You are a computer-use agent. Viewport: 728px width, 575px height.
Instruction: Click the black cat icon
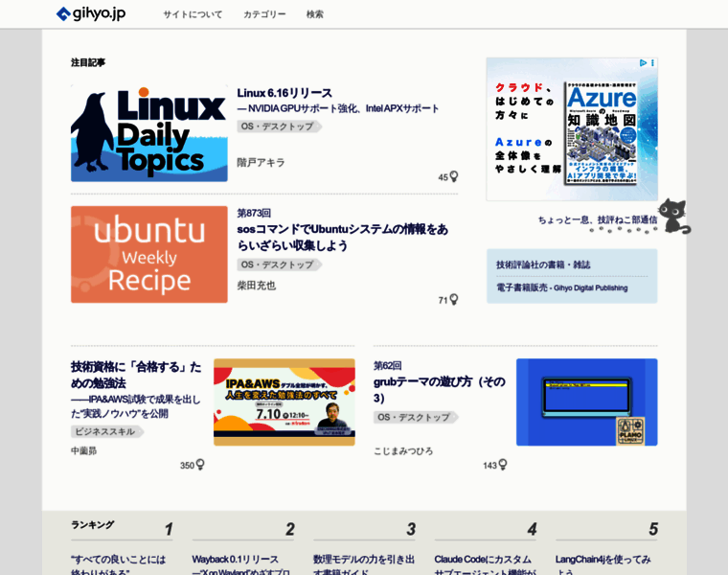tap(674, 216)
